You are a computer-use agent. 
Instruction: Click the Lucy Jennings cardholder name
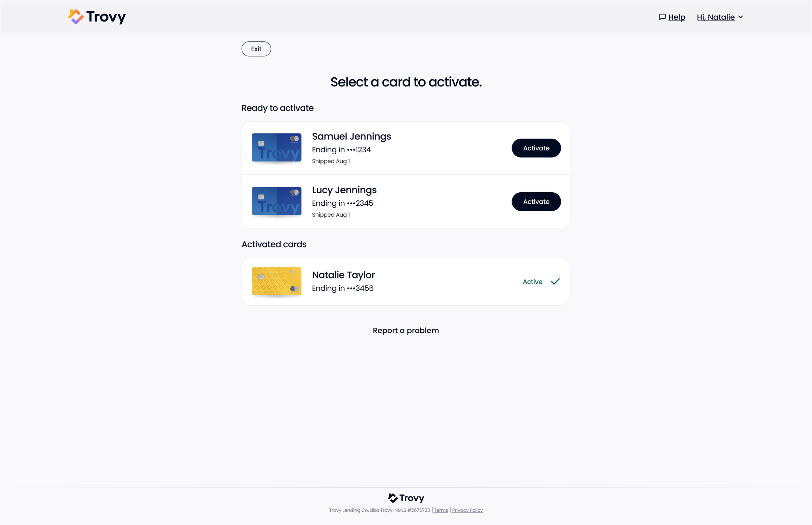[344, 190]
